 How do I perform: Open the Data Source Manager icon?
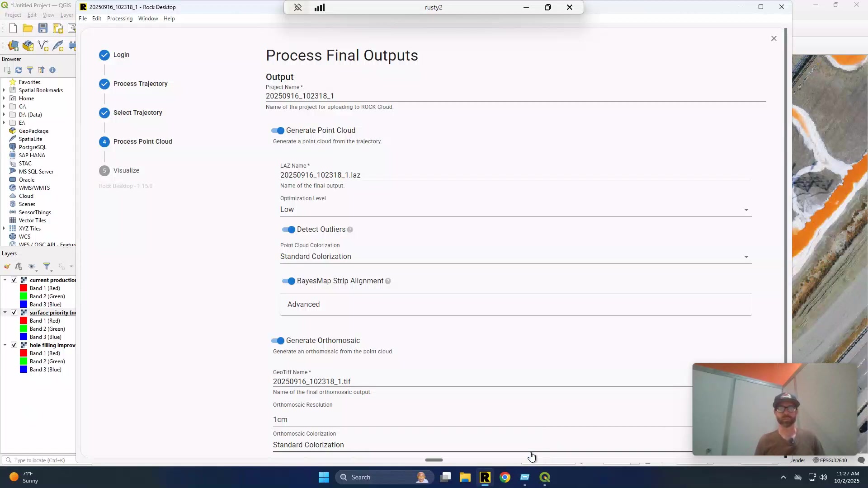click(13, 46)
